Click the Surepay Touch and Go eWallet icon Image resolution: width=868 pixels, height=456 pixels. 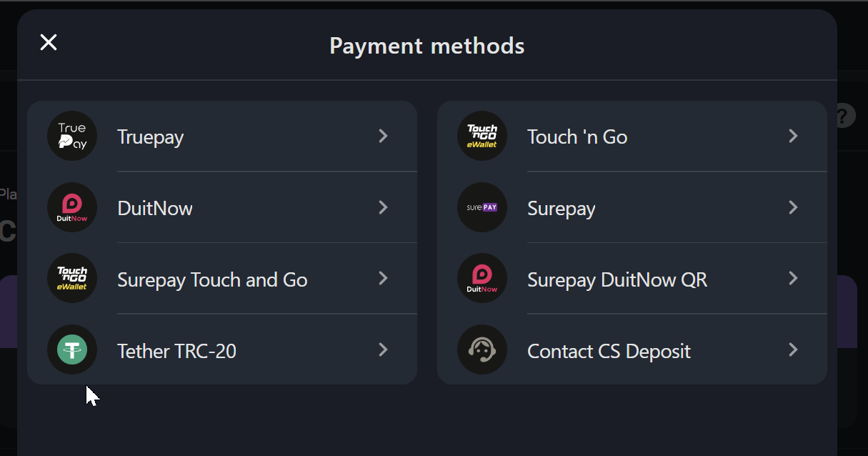72,278
